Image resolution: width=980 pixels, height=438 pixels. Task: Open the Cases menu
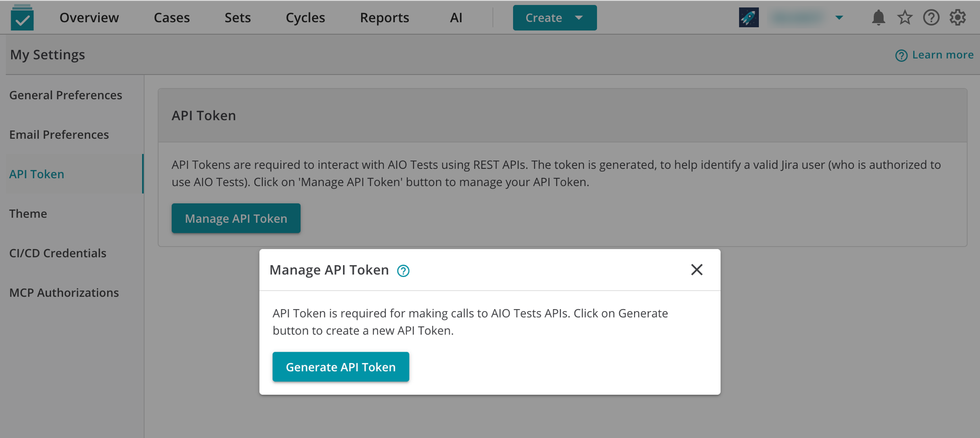coord(171,18)
